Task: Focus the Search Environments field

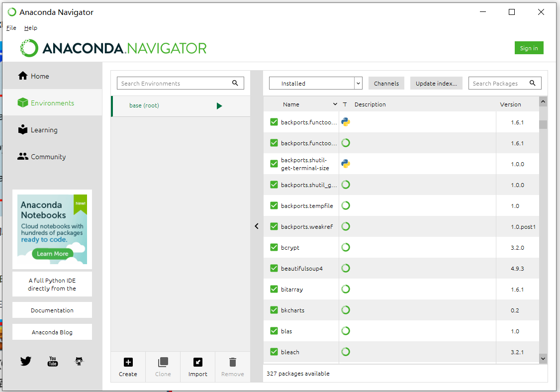Action: 181,83
